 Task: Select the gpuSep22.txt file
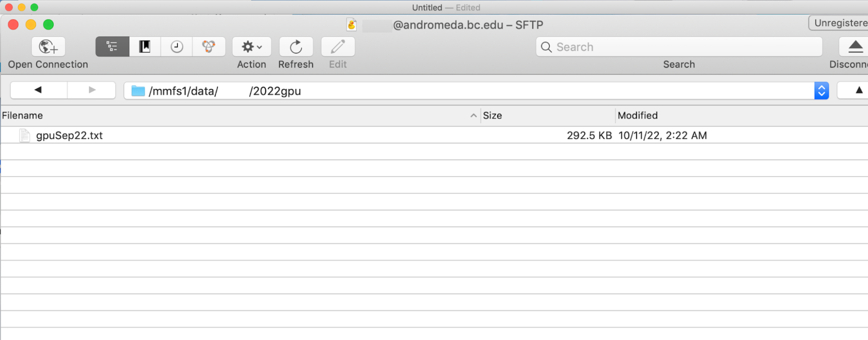(69, 136)
